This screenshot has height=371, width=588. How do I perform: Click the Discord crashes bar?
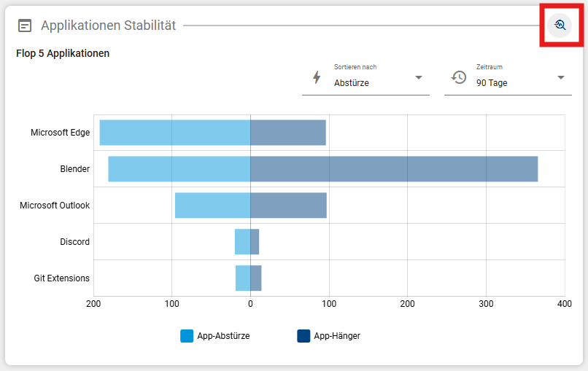[241, 242]
